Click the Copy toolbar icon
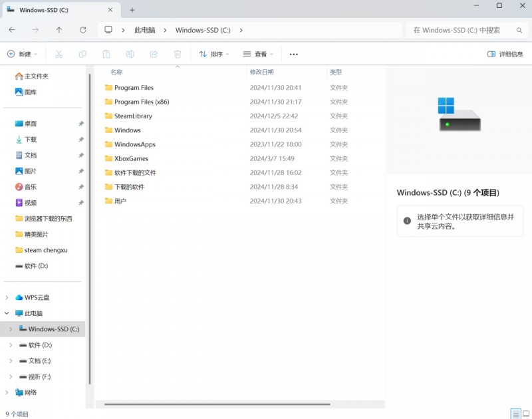Image resolution: width=532 pixels, height=419 pixels. click(82, 54)
